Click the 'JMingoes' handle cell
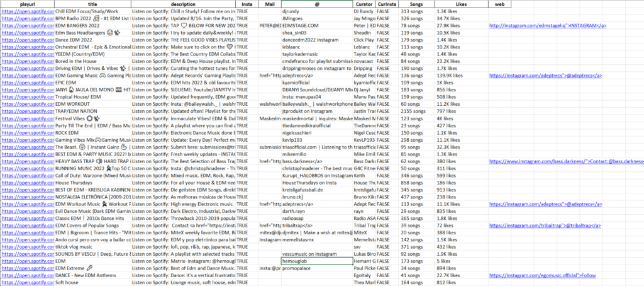 (317, 18)
